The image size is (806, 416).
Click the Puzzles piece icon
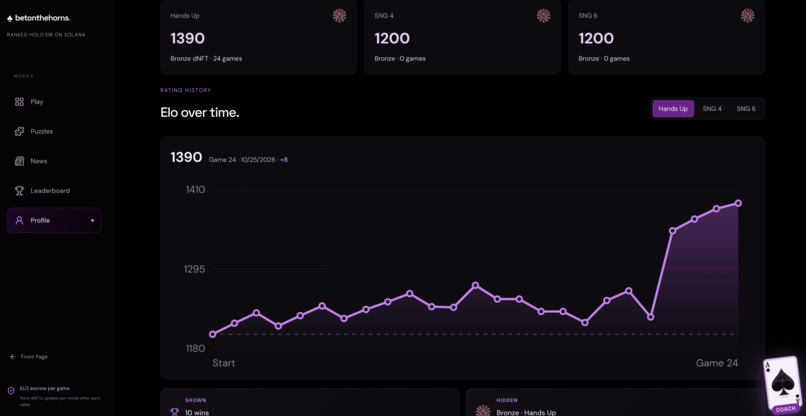(20, 132)
